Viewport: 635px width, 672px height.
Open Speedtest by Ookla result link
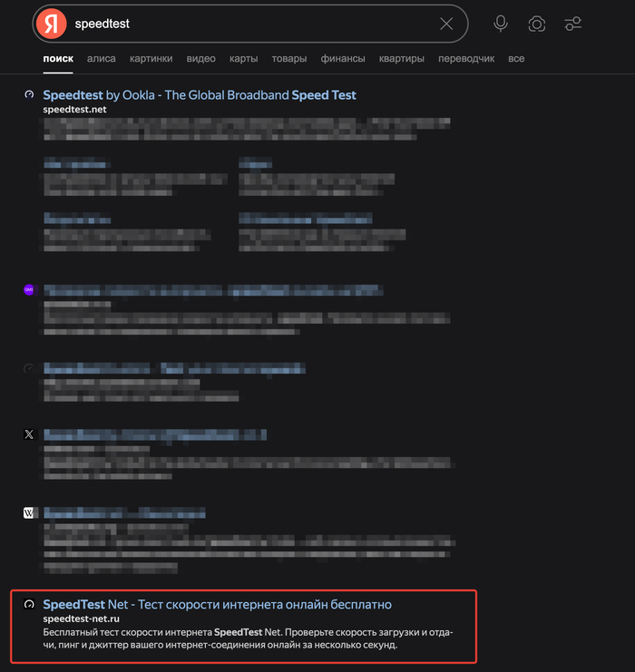tap(200, 94)
